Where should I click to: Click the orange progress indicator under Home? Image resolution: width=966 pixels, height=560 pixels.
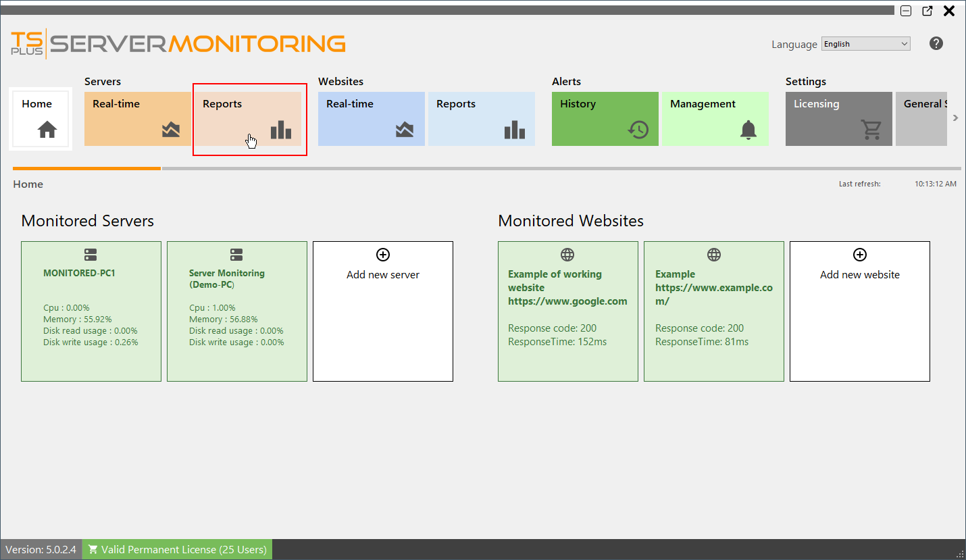(x=86, y=168)
